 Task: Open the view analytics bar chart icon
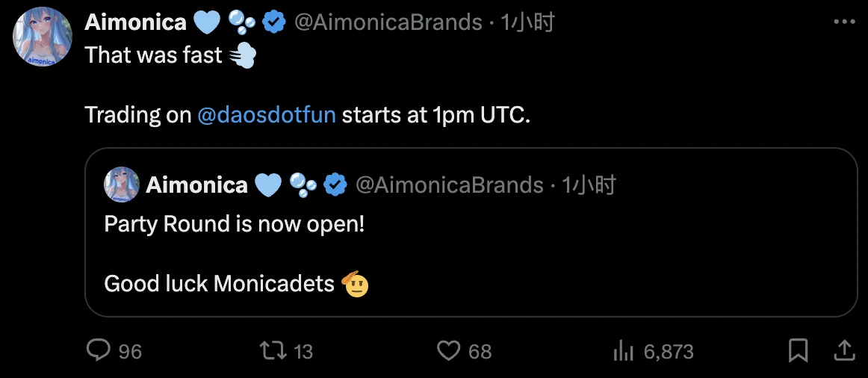click(x=623, y=350)
